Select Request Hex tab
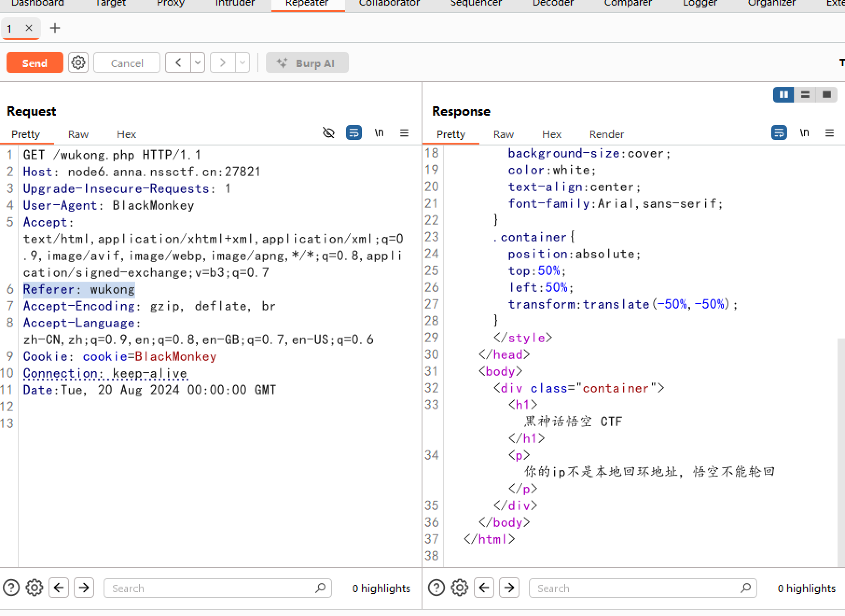 126,134
